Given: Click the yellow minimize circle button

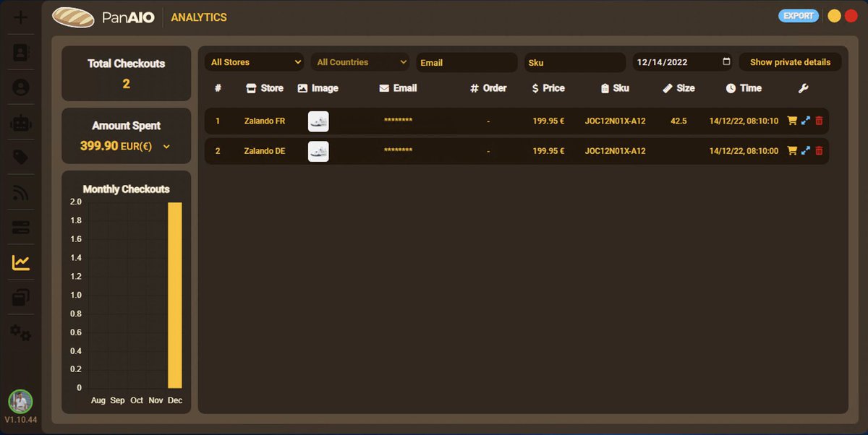Looking at the screenshot, I should (834, 16).
